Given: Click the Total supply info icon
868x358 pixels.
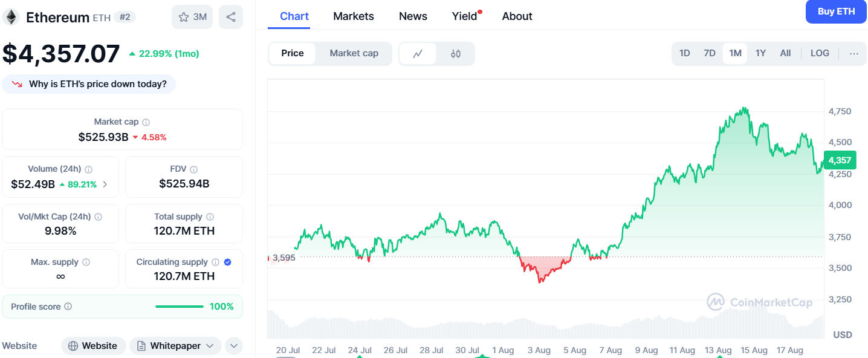Looking at the screenshot, I should click(210, 216).
